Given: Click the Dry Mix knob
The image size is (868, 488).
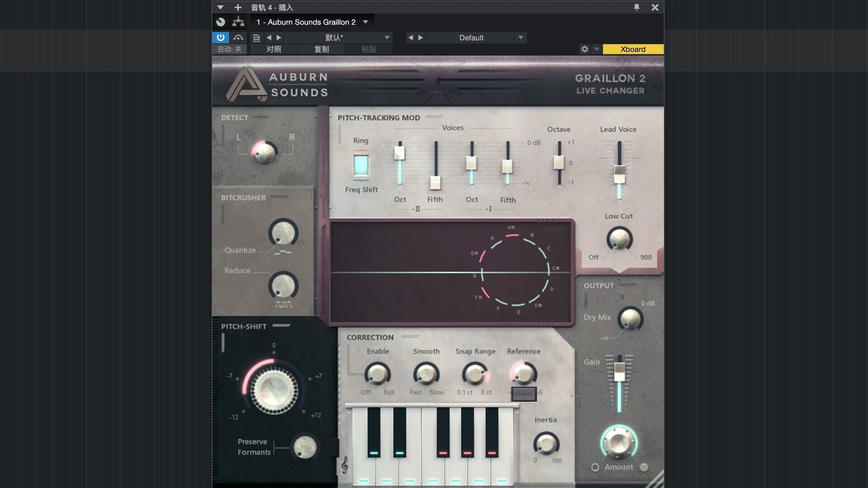Looking at the screenshot, I should 630,319.
